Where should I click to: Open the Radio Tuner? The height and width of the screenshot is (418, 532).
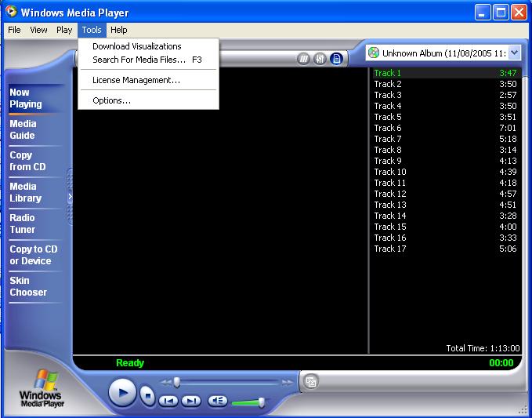[x=35, y=224]
